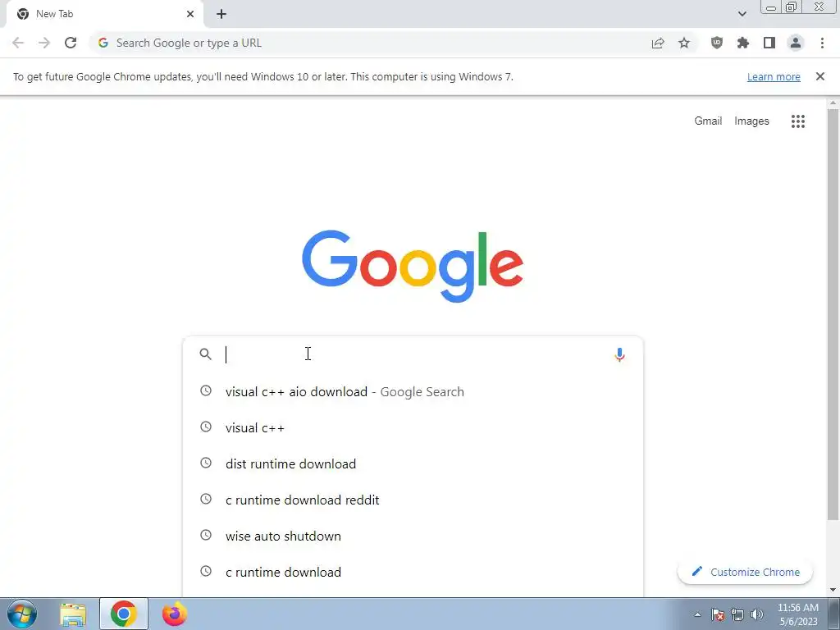Open a new tab with plus button
Image resolution: width=840 pixels, height=630 pixels.
tap(221, 15)
